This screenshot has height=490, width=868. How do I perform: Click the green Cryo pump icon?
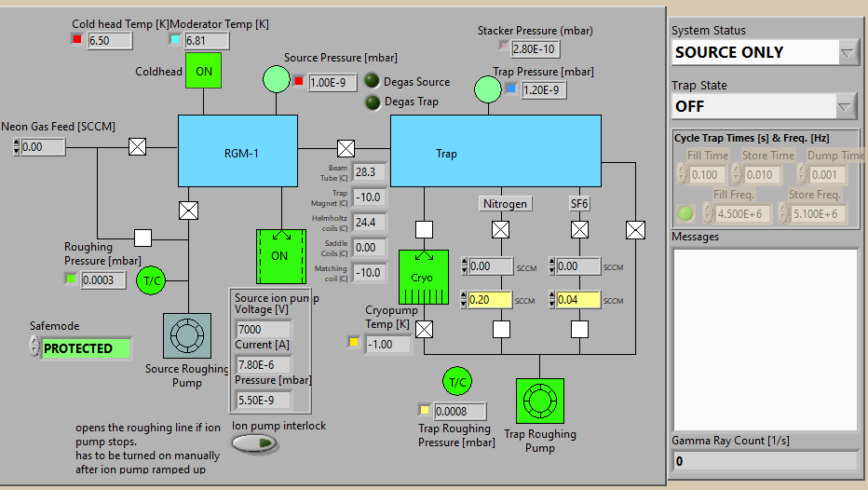click(424, 277)
